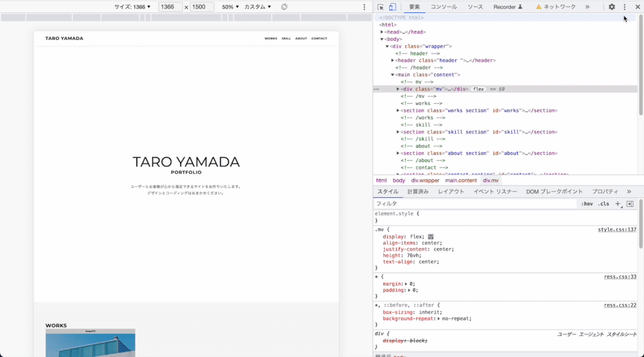Switch to the Recorder tab

click(507, 7)
